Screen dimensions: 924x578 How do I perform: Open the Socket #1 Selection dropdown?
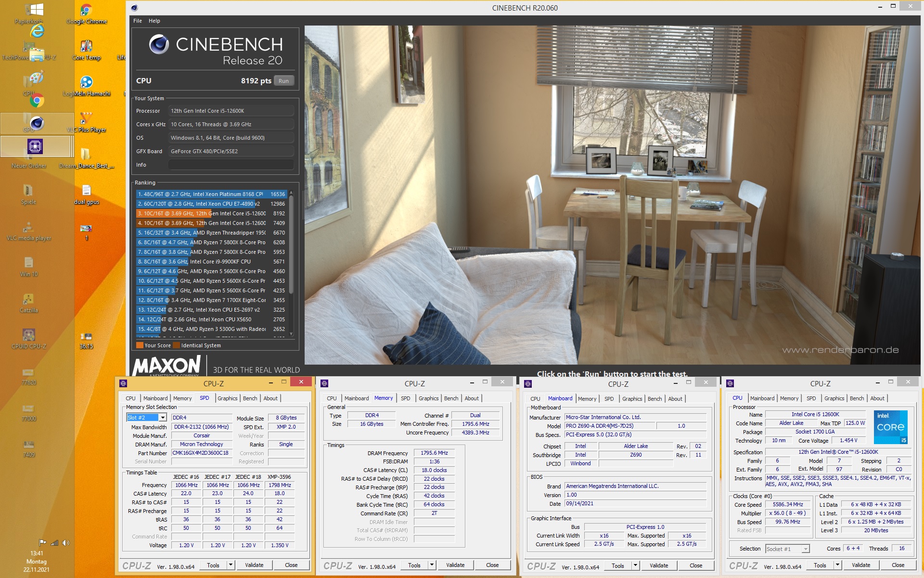coord(787,549)
